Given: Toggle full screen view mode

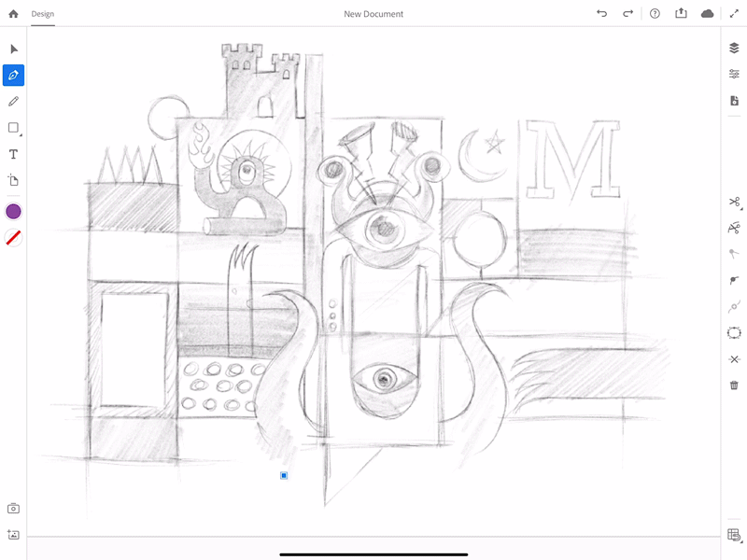Looking at the screenshot, I should point(734,14).
